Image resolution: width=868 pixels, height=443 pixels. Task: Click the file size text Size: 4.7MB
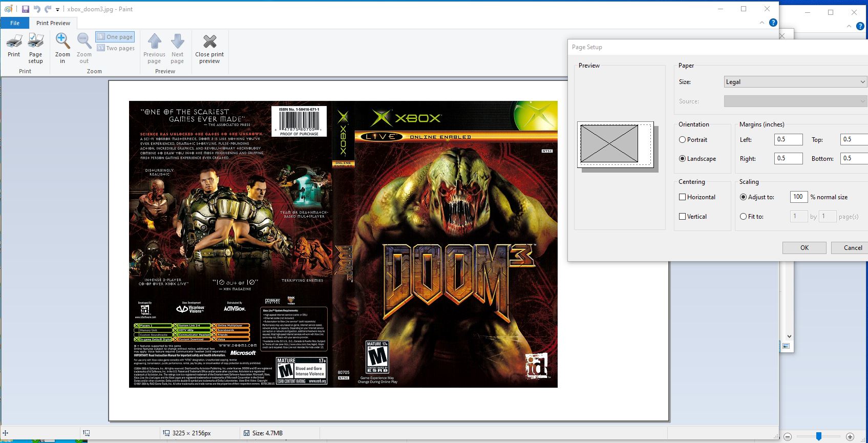pos(267,433)
